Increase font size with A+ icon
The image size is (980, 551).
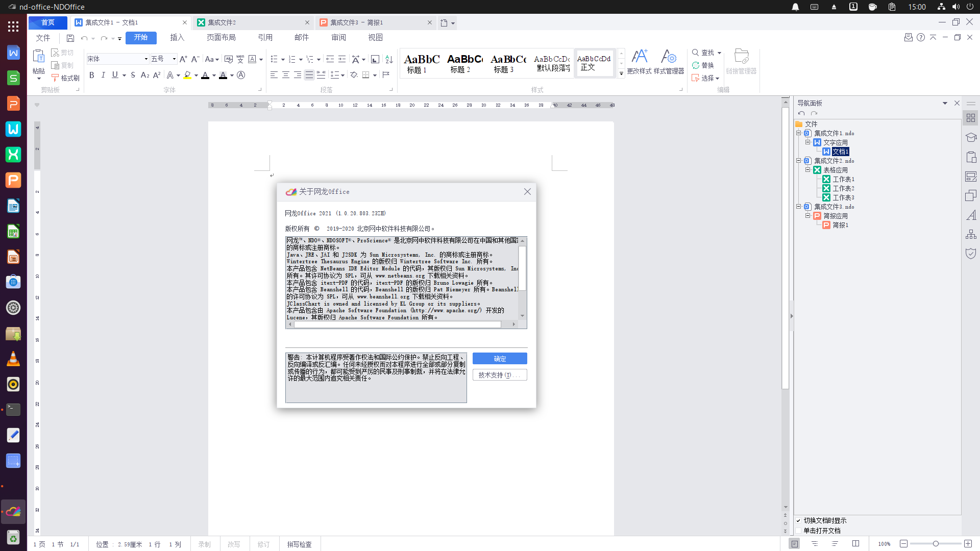coord(183,59)
